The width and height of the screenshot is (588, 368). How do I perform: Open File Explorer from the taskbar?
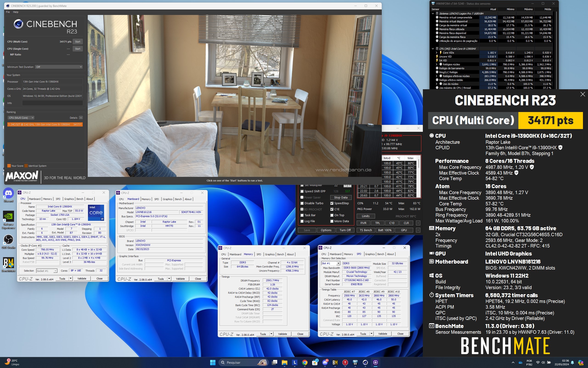pyautogui.click(x=285, y=362)
